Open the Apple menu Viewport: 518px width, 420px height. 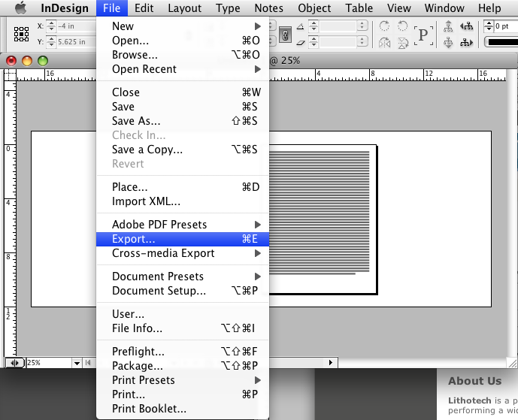20,8
